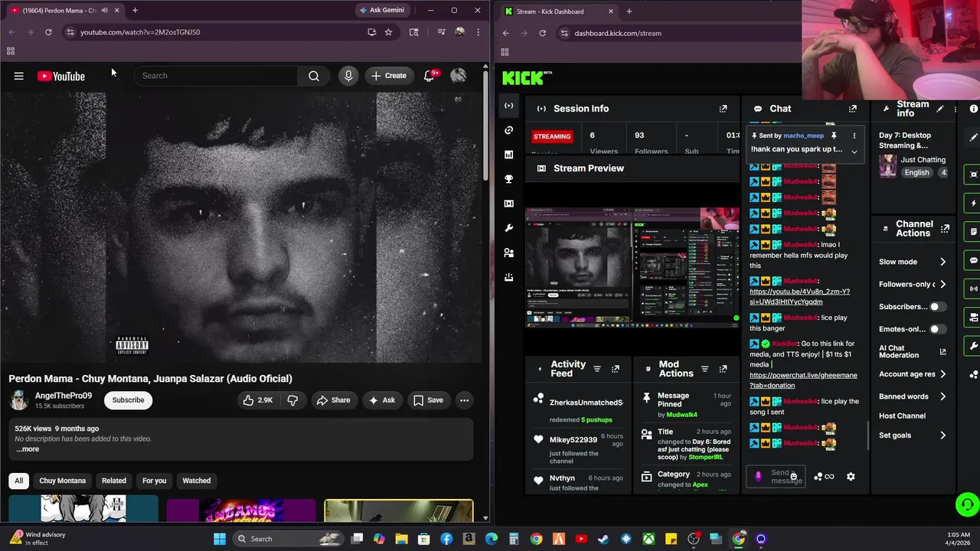980x551 pixels.
Task: Select the For you filter chip
Action: pyautogui.click(x=154, y=481)
